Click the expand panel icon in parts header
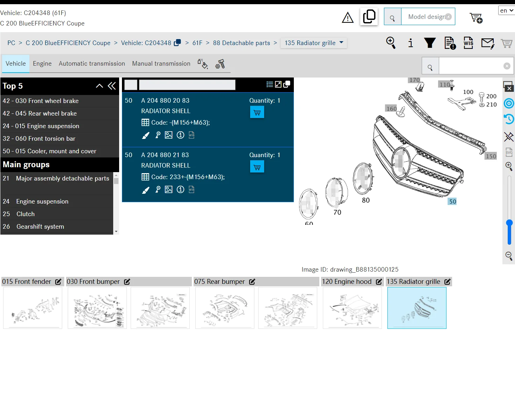515x420 pixels. pos(278,84)
